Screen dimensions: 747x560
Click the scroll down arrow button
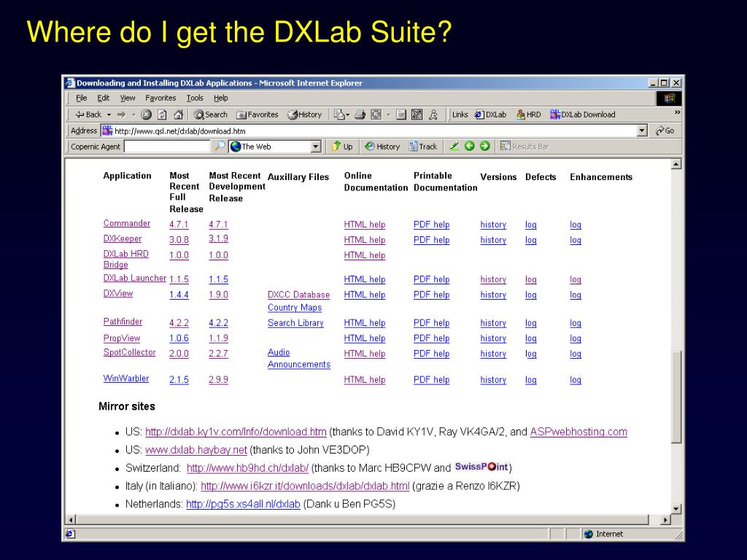(x=676, y=508)
